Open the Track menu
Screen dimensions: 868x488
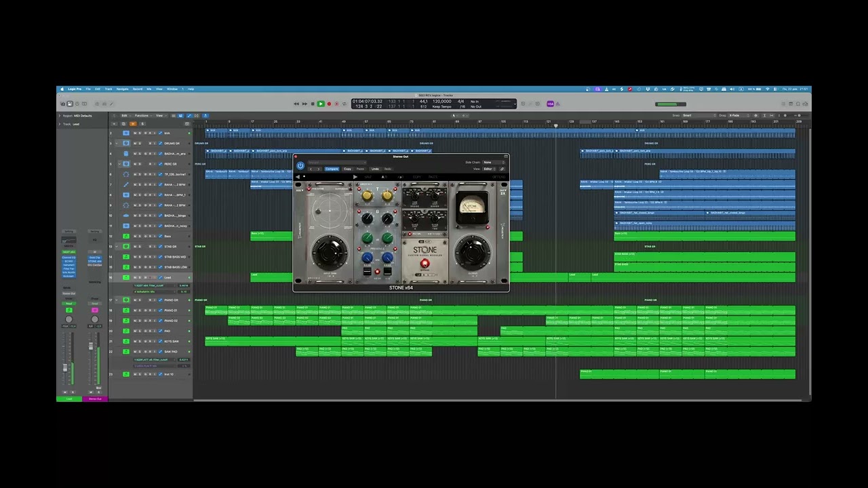point(108,89)
